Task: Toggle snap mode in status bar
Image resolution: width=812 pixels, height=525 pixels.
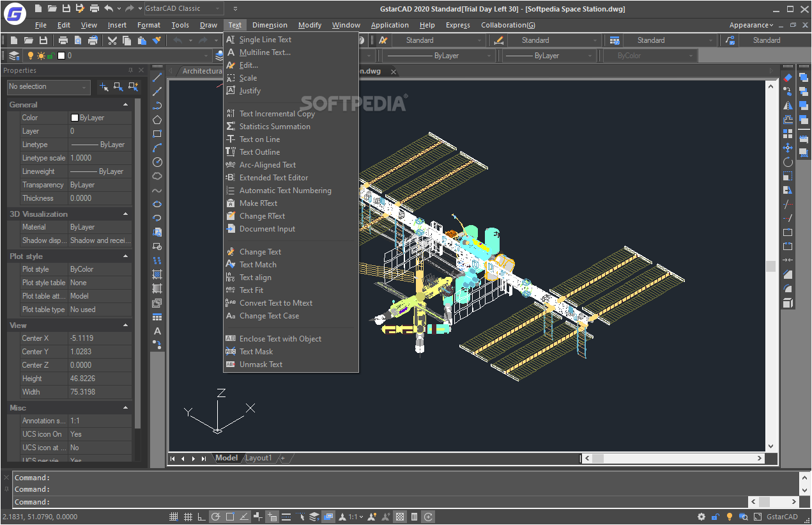Action: pyautogui.click(x=174, y=517)
